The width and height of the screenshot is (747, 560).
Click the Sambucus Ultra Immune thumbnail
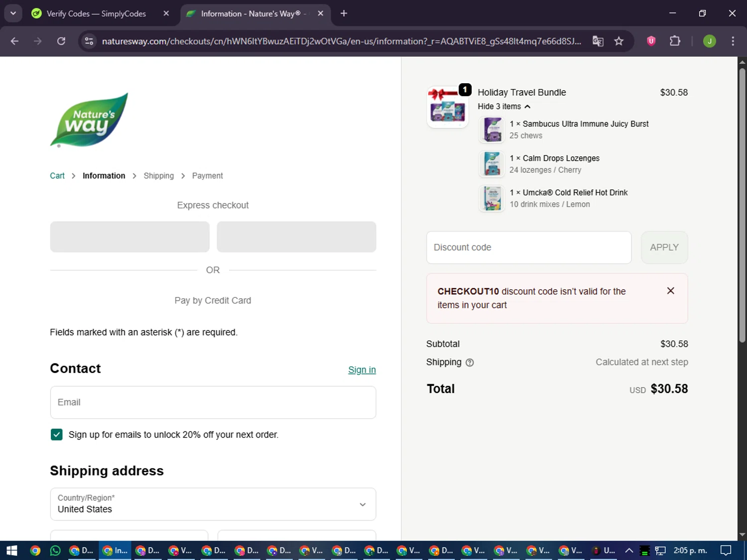[492, 129]
